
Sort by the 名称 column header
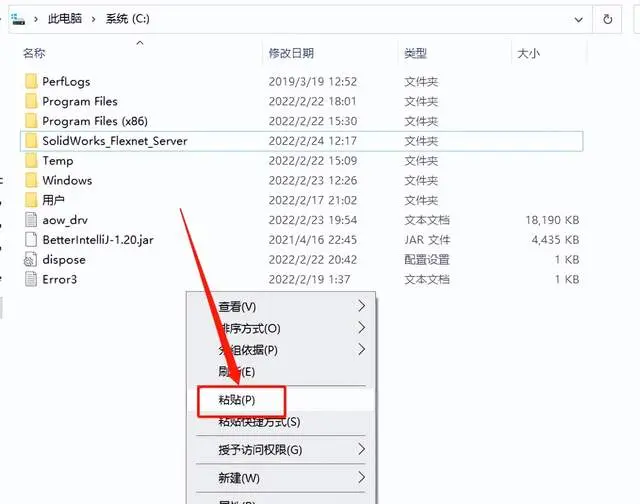click(x=34, y=53)
